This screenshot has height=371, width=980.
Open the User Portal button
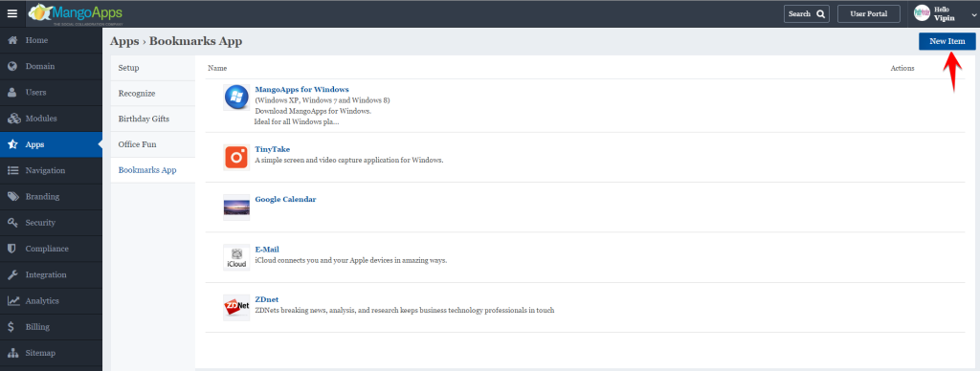click(x=868, y=13)
